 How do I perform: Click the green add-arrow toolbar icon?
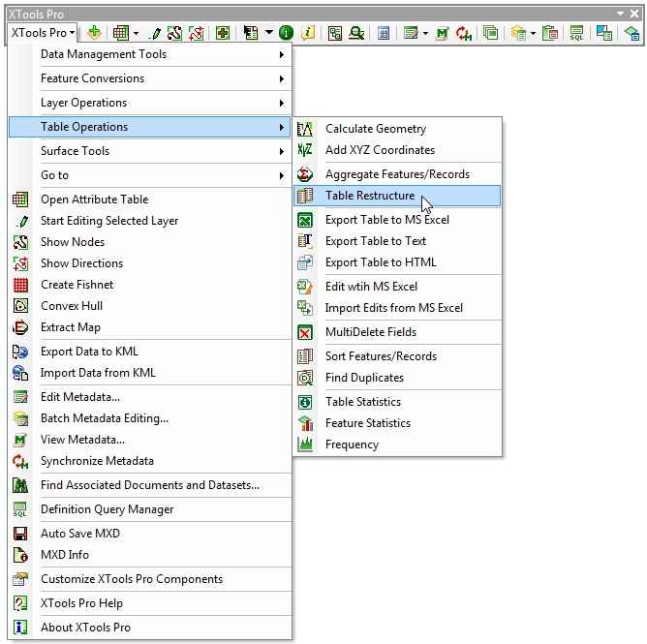pos(95,33)
